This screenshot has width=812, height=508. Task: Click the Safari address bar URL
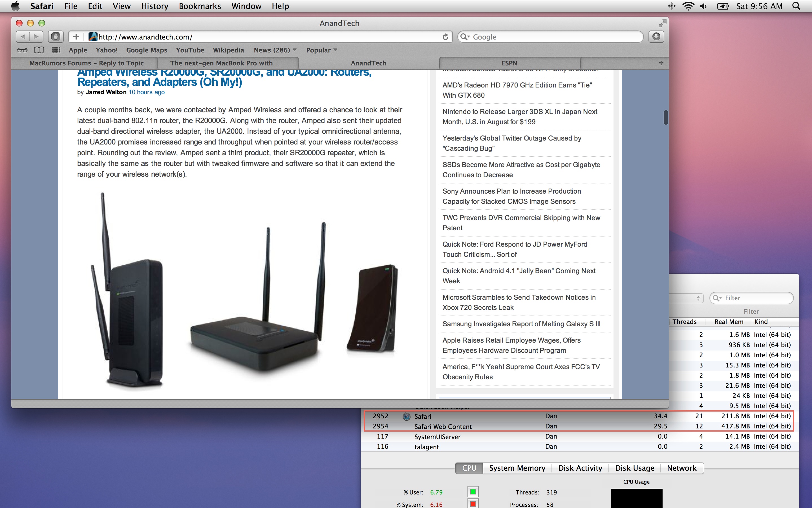tap(145, 37)
